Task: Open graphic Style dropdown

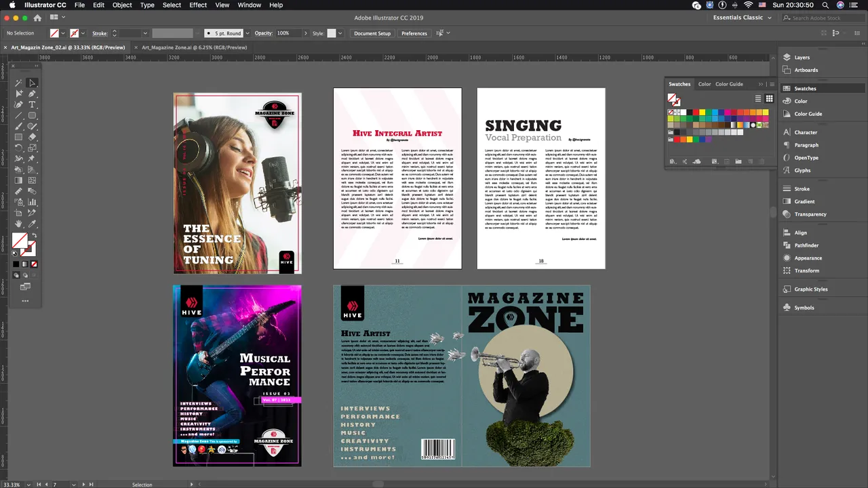Action: click(x=340, y=33)
